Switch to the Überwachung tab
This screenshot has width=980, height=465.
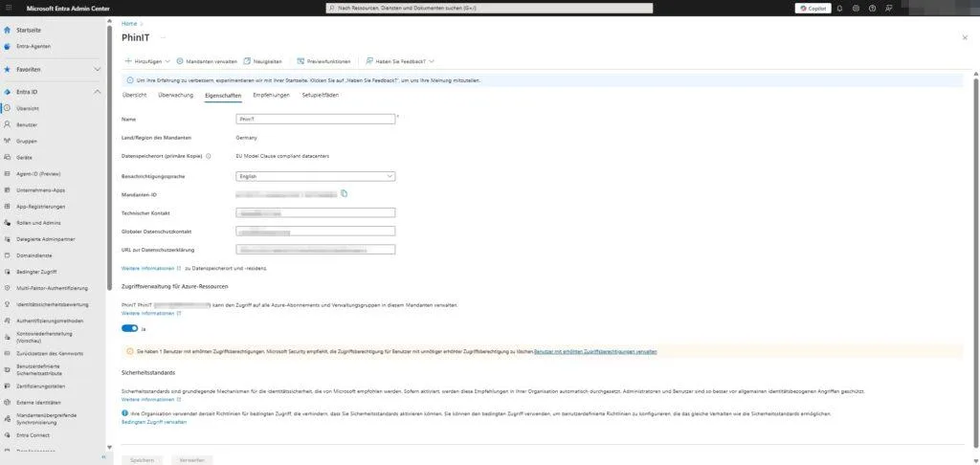(x=175, y=96)
